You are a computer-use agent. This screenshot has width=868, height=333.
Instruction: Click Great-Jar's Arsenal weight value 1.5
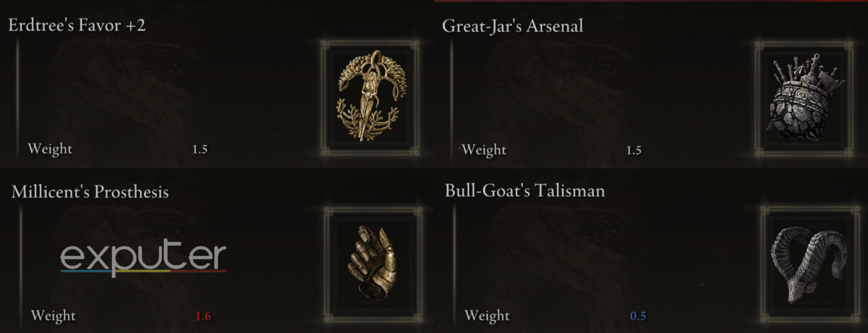[x=634, y=150]
